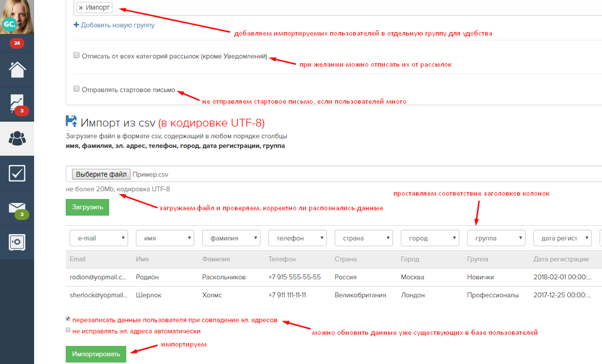
Task: Click the Родион name cell
Action: (x=146, y=277)
